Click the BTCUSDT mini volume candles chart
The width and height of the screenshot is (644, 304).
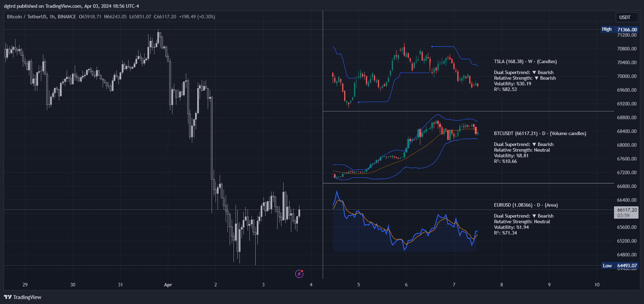point(405,147)
